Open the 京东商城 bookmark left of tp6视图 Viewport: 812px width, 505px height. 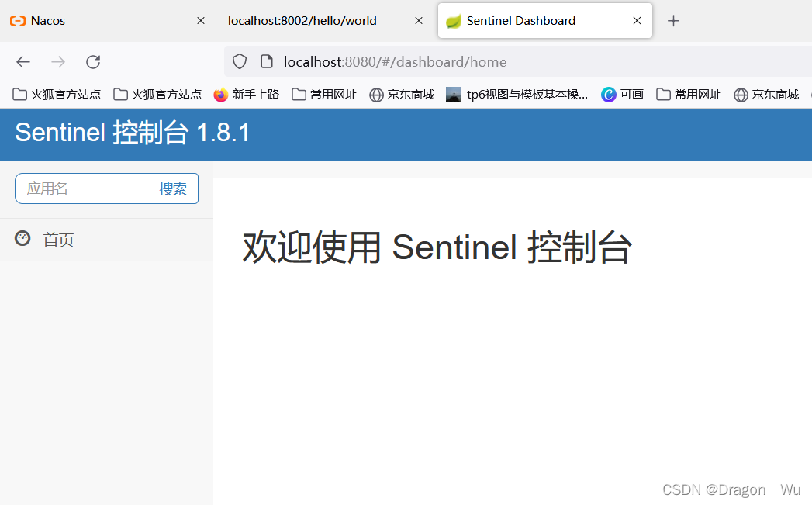pyautogui.click(x=402, y=95)
